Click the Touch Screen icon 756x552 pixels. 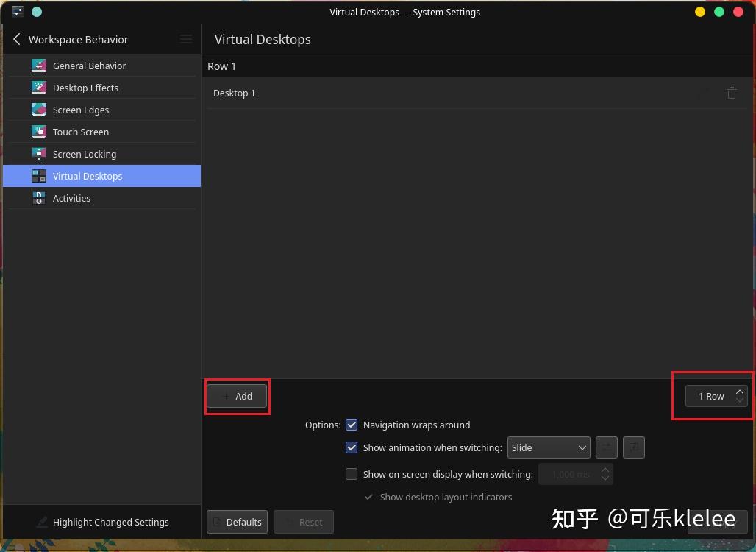pyautogui.click(x=39, y=132)
